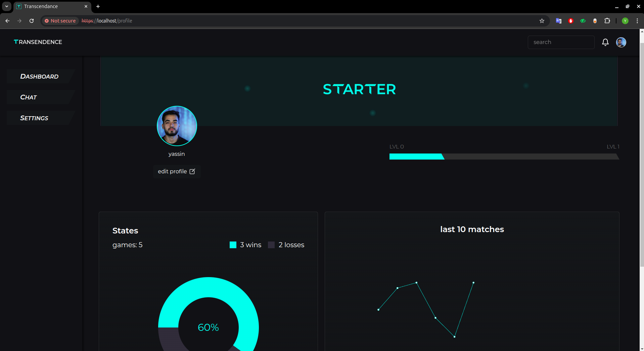Go back to the previous page
This screenshot has height=351, width=644.
click(x=7, y=21)
